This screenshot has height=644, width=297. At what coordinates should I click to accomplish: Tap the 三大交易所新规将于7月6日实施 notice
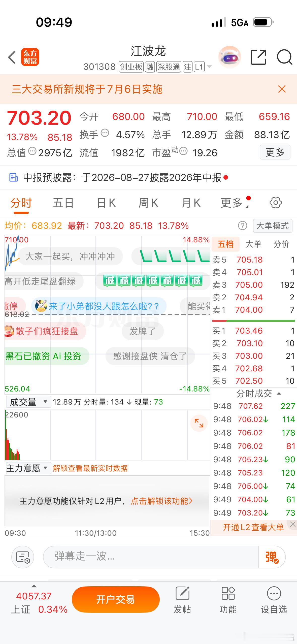[87, 89]
